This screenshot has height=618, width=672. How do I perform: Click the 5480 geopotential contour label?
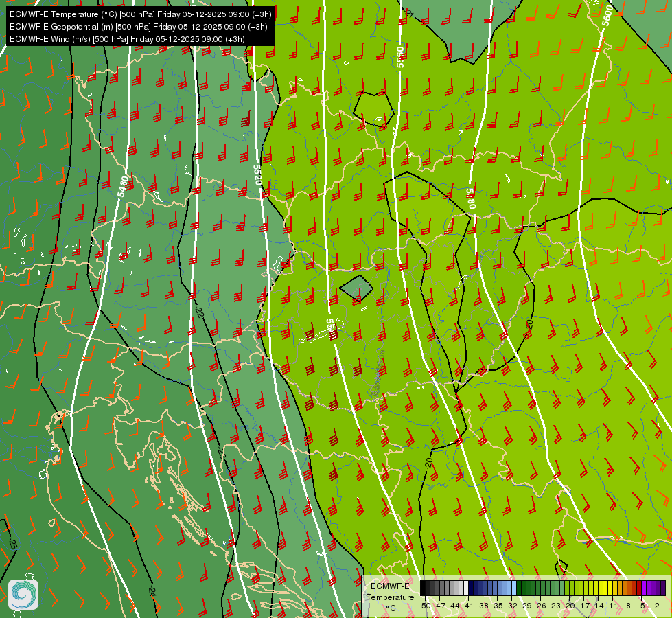tap(123, 187)
